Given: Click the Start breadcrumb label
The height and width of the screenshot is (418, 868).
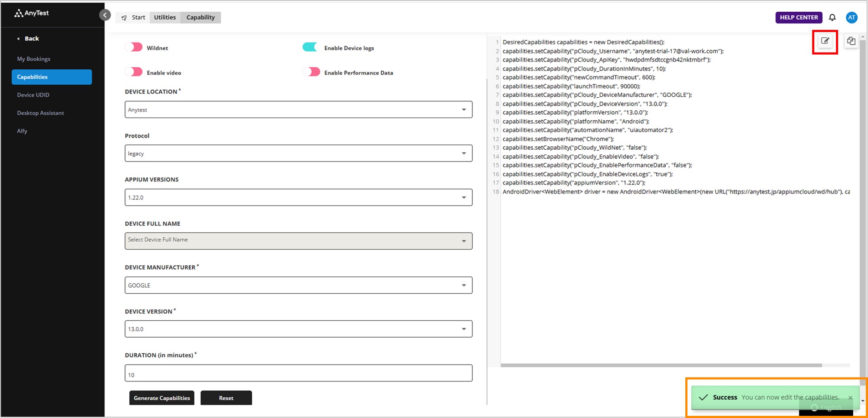Looking at the screenshot, I should (x=138, y=17).
